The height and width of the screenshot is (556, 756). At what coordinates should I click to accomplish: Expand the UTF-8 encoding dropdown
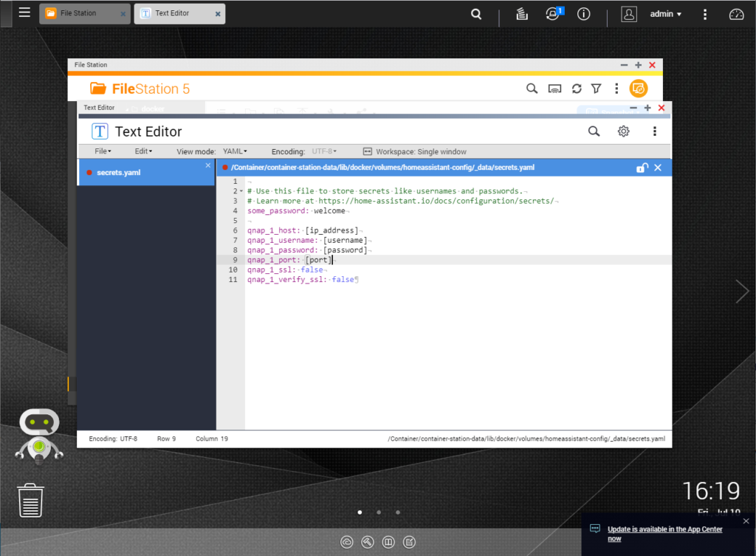pos(324,151)
